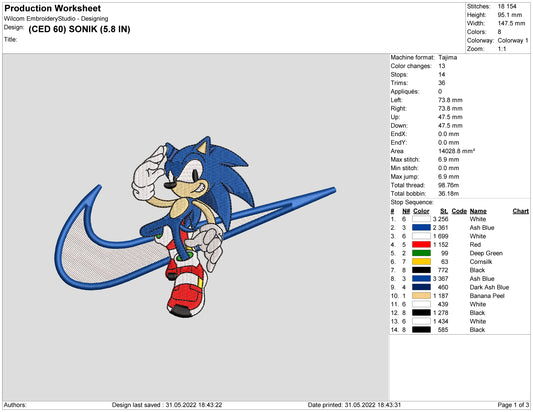Click the Left value '73.8 mm'

(450, 100)
